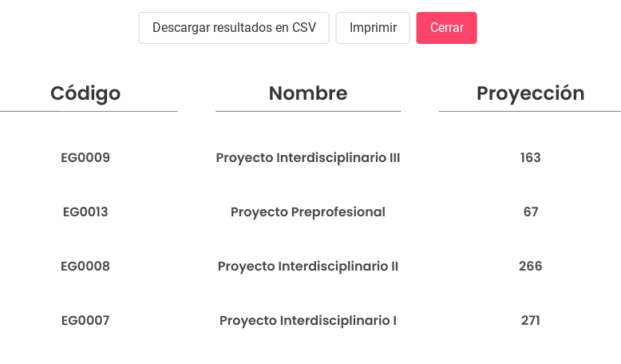Select the Código column header
This screenshot has height=364, width=621.
pos(85,94)
